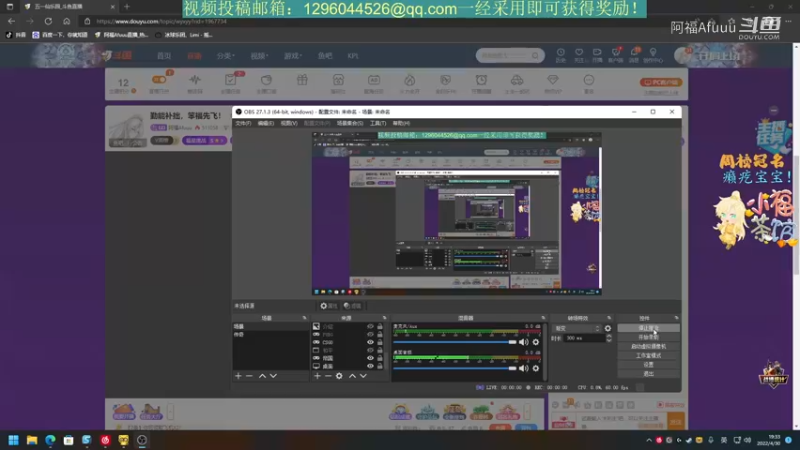
Task: Mute the 麦克风/Aux channel speaker
Action: coord(523,342)
